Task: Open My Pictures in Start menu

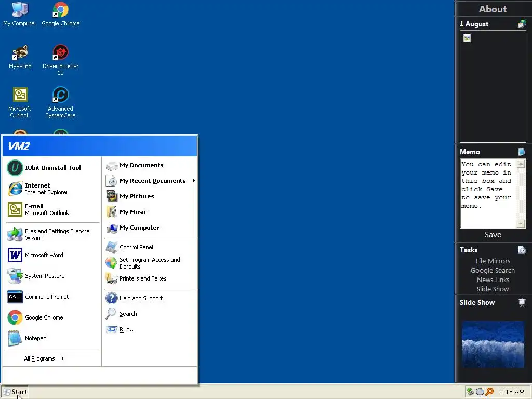Action: (150, 196)
